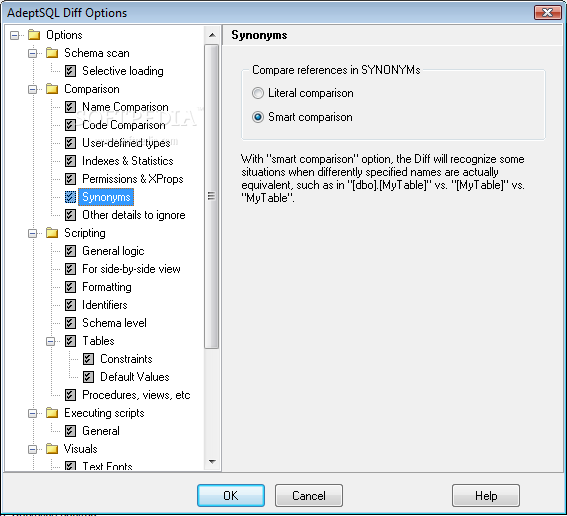567x516 pixels.
Task: Open the General logic scripting page
Action: pyautogui.click(x=113, y=251)
